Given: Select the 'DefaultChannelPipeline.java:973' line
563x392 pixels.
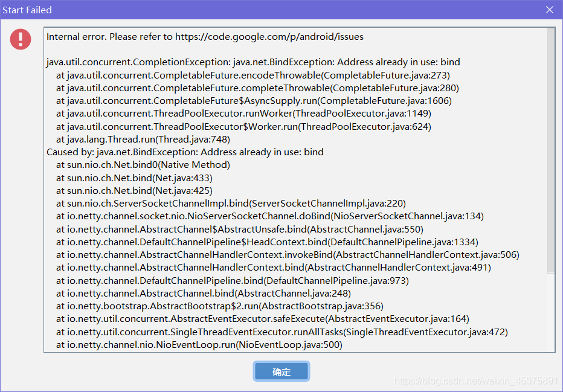Looking at the screenshot, I should pos(233,280).
